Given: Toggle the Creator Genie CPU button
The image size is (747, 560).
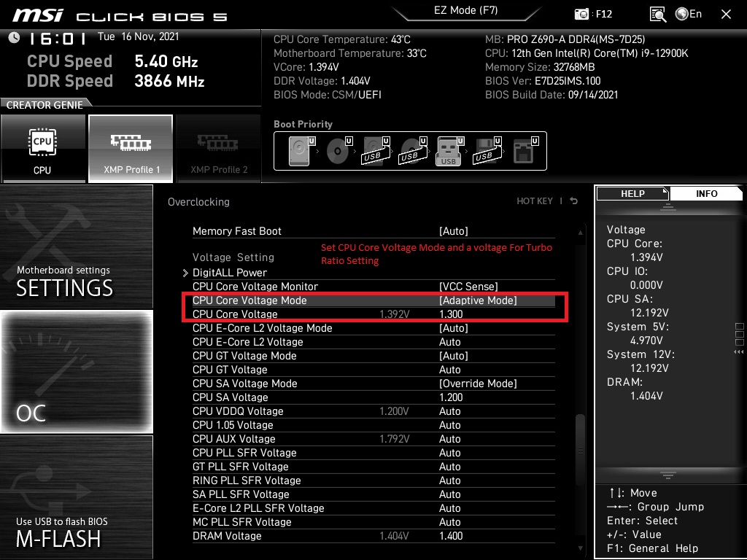Looking at the screenshot, I should (43, 149).
